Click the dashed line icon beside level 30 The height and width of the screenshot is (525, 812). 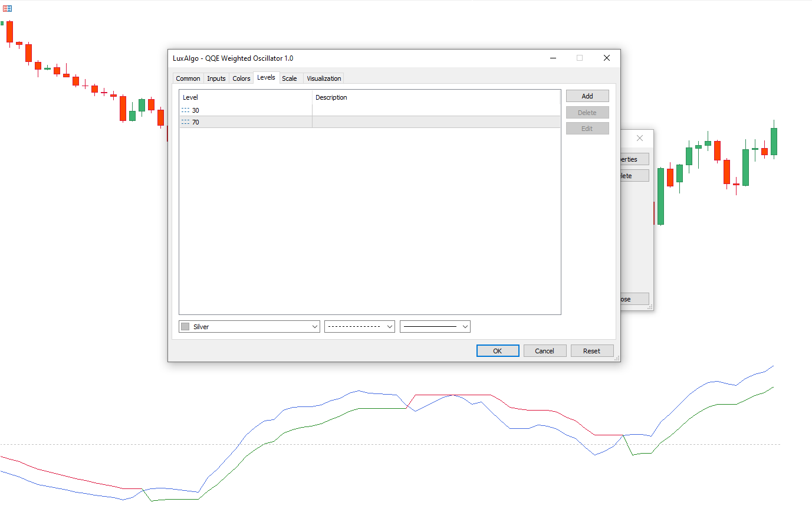tap(185, 110)
